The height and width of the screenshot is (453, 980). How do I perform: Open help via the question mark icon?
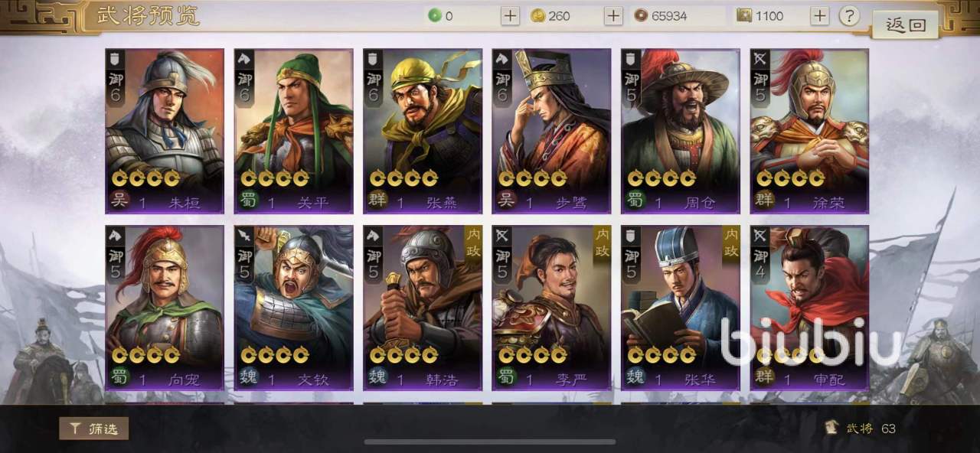pyautogui.click(x=849, y=16)
